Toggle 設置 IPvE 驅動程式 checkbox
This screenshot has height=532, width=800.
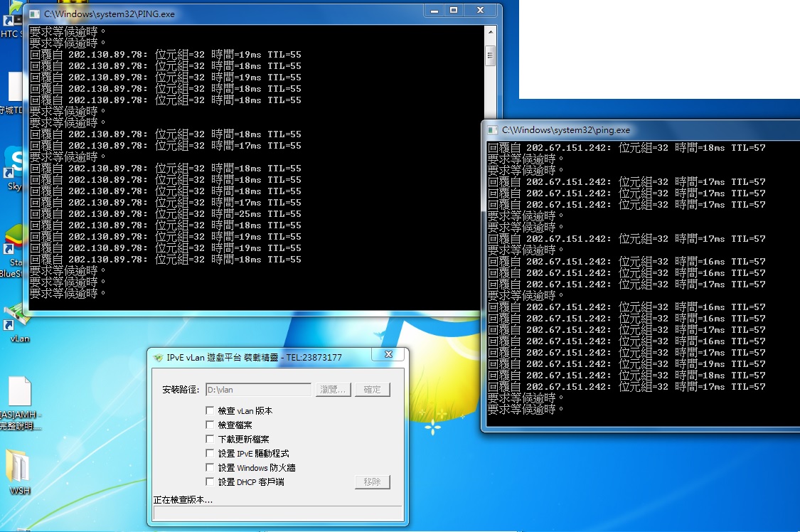point(210,453)
